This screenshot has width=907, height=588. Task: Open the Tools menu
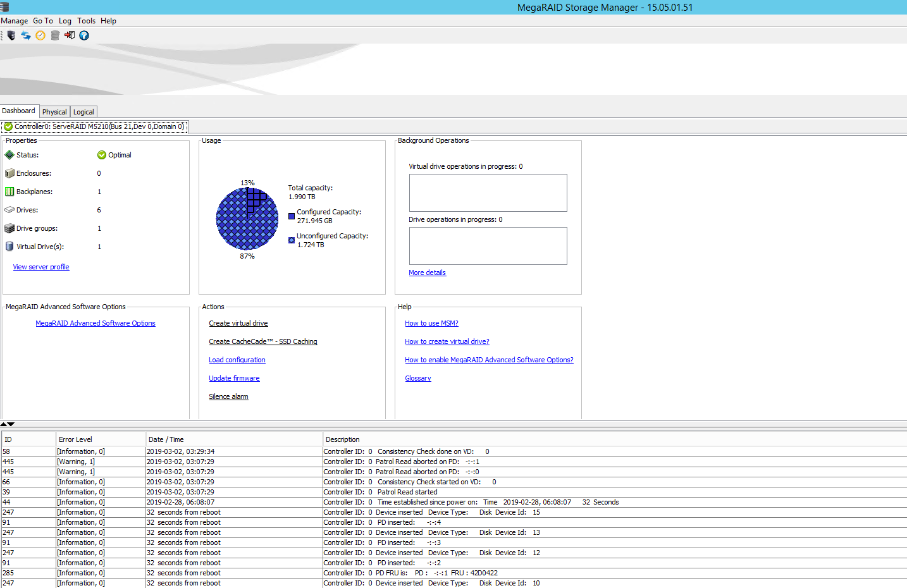[x=87, y=21]
